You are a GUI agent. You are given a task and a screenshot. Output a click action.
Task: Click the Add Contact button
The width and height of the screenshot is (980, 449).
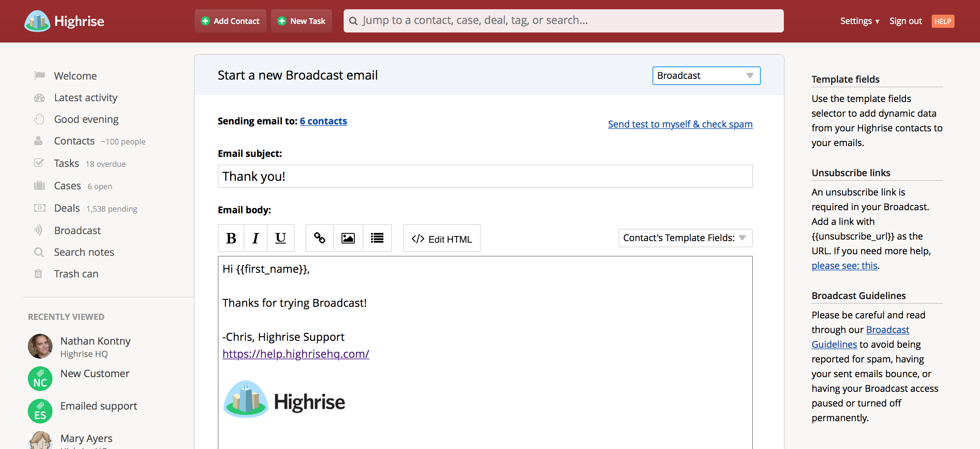click(231, 21)
